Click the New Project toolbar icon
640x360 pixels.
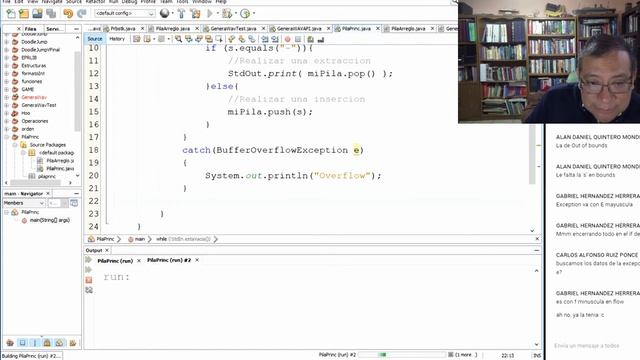coord(24,13)
